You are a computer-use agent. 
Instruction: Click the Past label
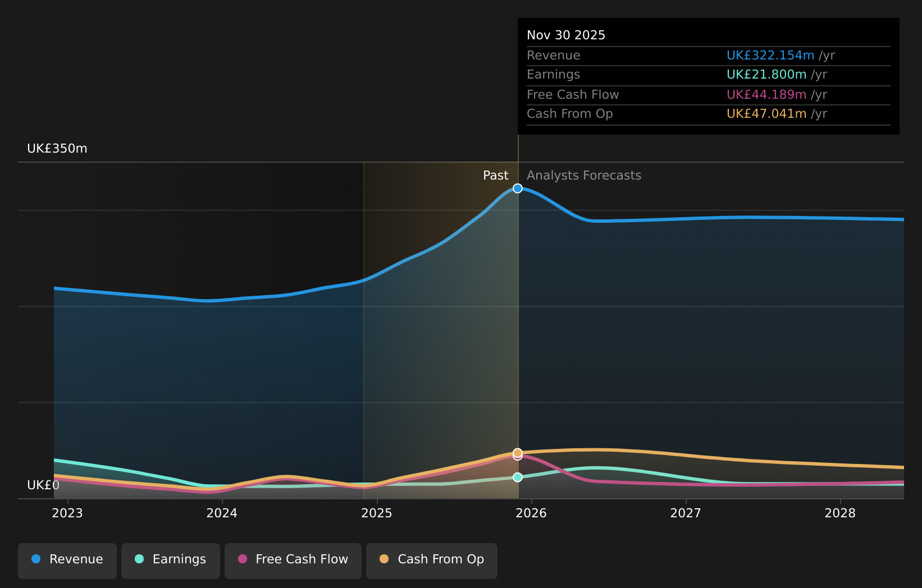496,176
